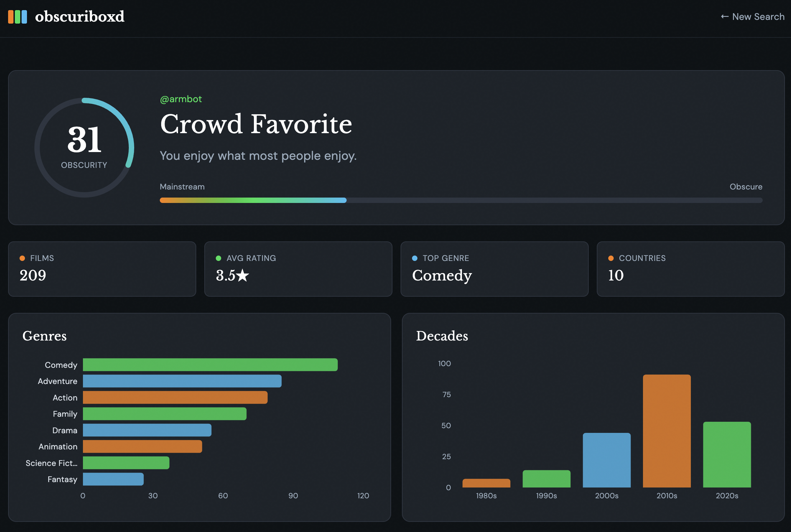Open the @armbot username link
Viewport: 791px width, 532px height.
coord(180,99)
